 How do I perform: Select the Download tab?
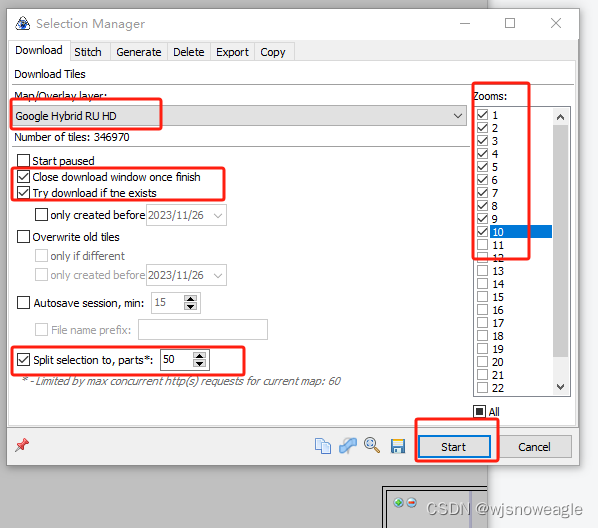pos(39,50)
